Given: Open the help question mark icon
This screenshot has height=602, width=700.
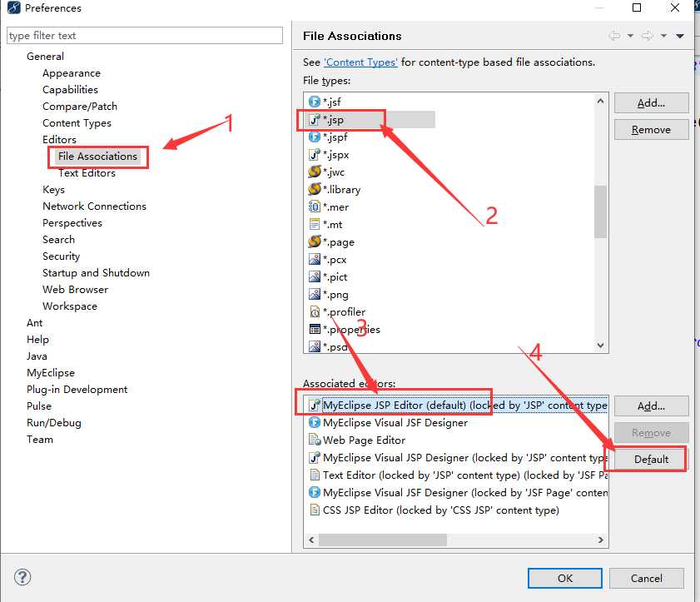Looking at the screenshot, I should point(22,577).
